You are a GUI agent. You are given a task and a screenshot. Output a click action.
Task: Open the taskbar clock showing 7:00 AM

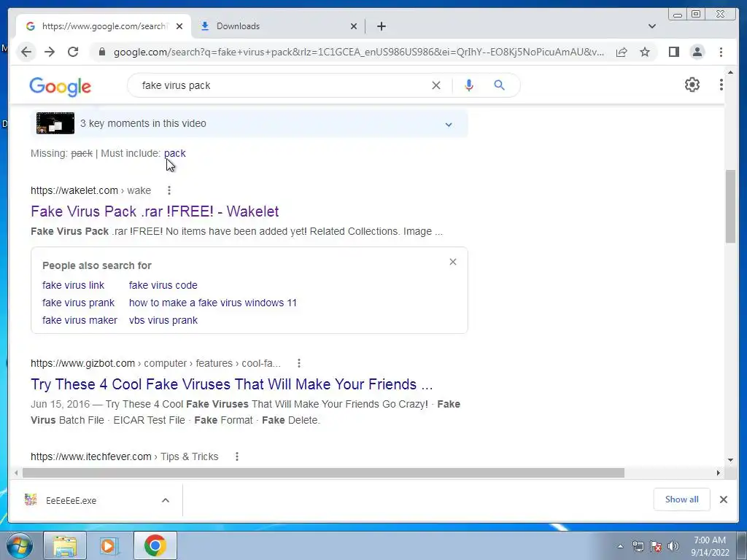point(710,546)
